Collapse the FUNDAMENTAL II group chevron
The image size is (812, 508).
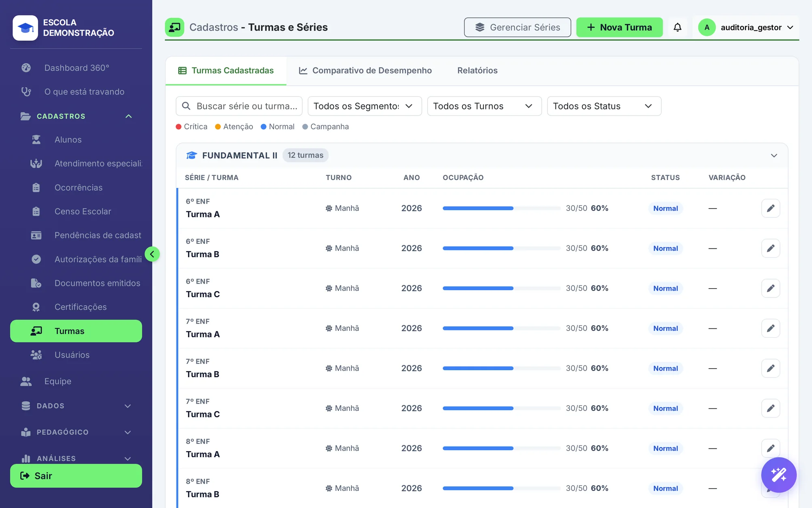[774, 156]
